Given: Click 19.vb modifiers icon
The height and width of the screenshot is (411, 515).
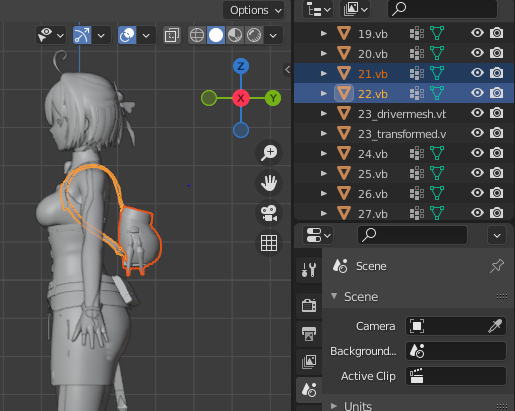Looking at the screenshot, I should click(x=417, y=33).
